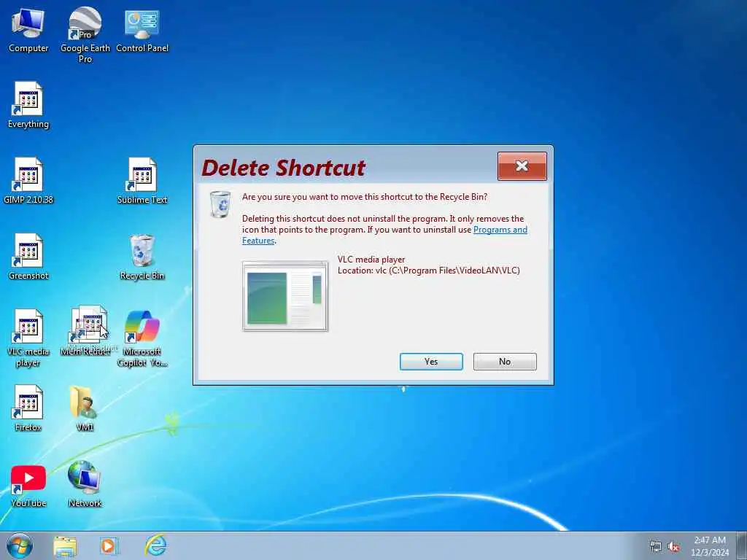Open the muted volume tray icon
The image size is (747, 560).
[673, 547]
